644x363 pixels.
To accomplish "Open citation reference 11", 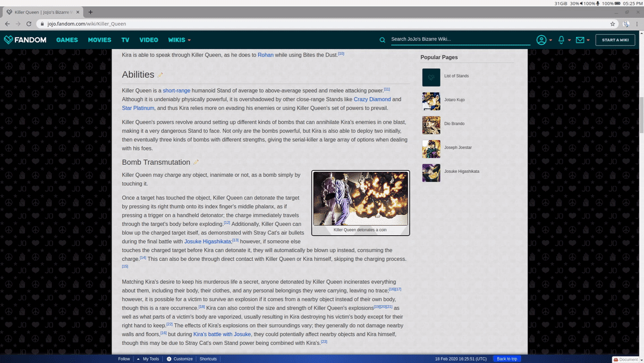I will click(387, 89).
